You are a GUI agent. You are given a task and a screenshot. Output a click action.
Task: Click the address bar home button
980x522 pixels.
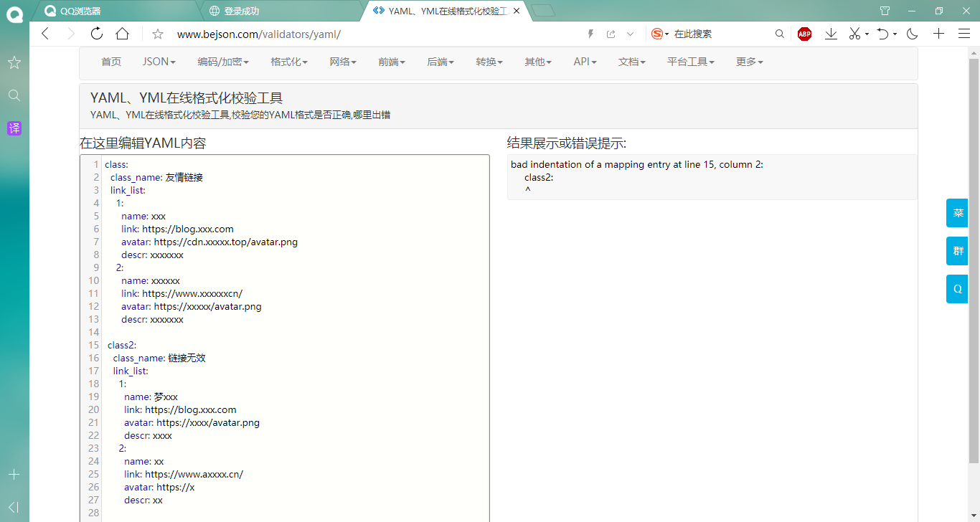[x=123, y=33]
